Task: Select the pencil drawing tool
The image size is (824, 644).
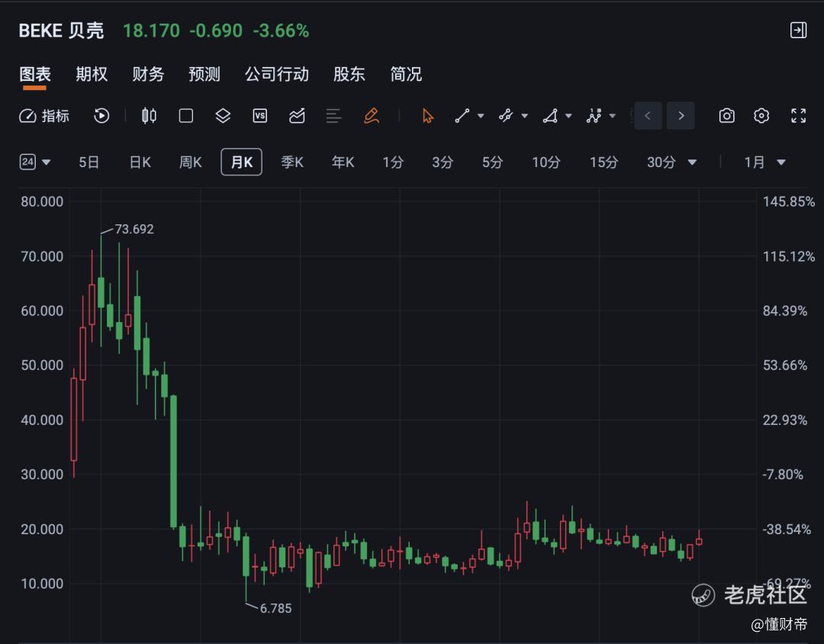Action: pyautogui.click(x=371, y=116)
